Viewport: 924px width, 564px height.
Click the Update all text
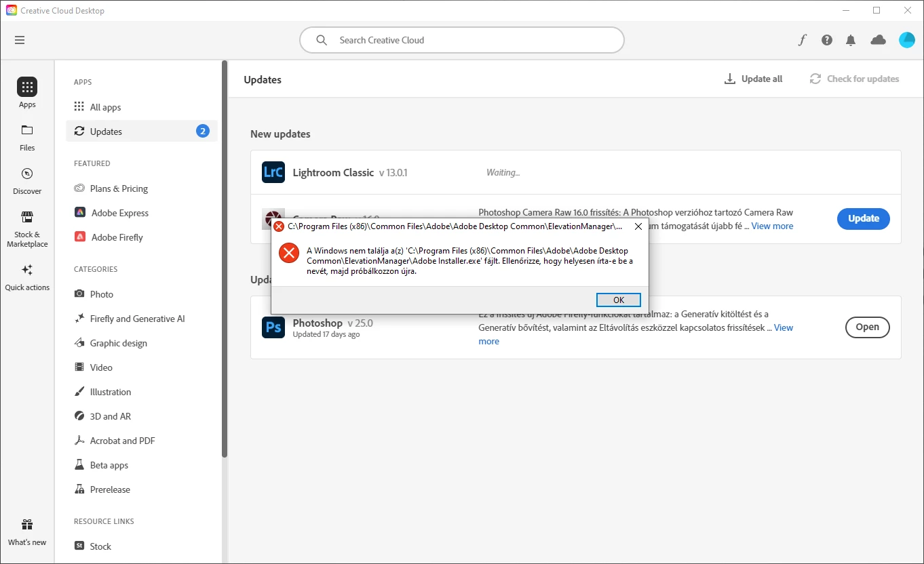(762, 79)
